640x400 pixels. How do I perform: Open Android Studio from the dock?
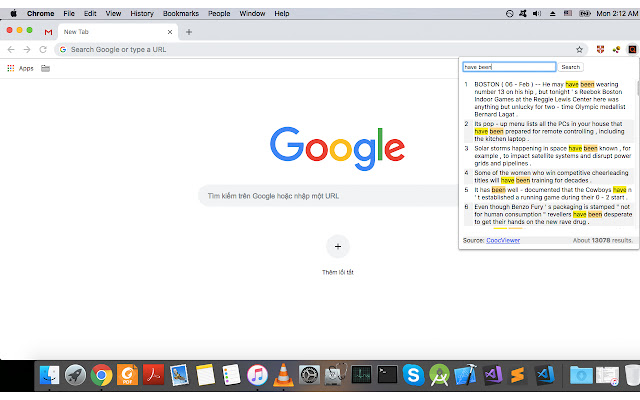pyautogui.click(x=439, y=375)
